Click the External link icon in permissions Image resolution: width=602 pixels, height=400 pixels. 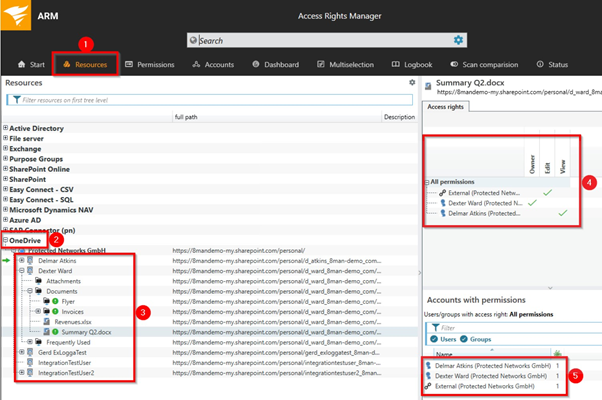tap(443, 193)
